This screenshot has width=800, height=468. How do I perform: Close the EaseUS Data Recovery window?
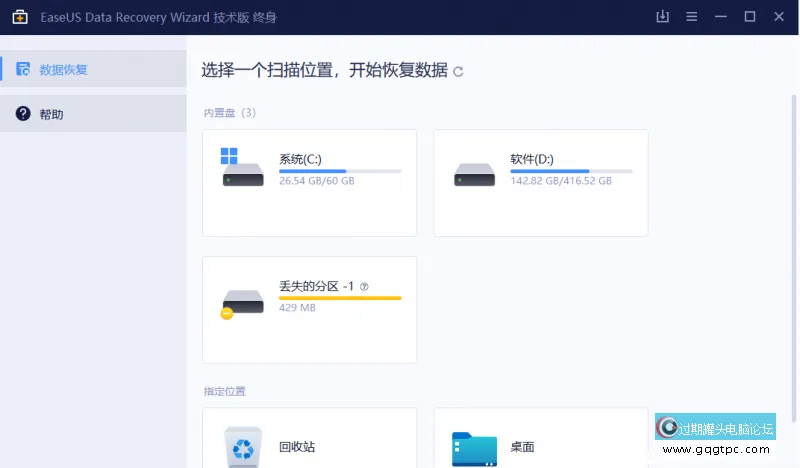click(779, 17)
